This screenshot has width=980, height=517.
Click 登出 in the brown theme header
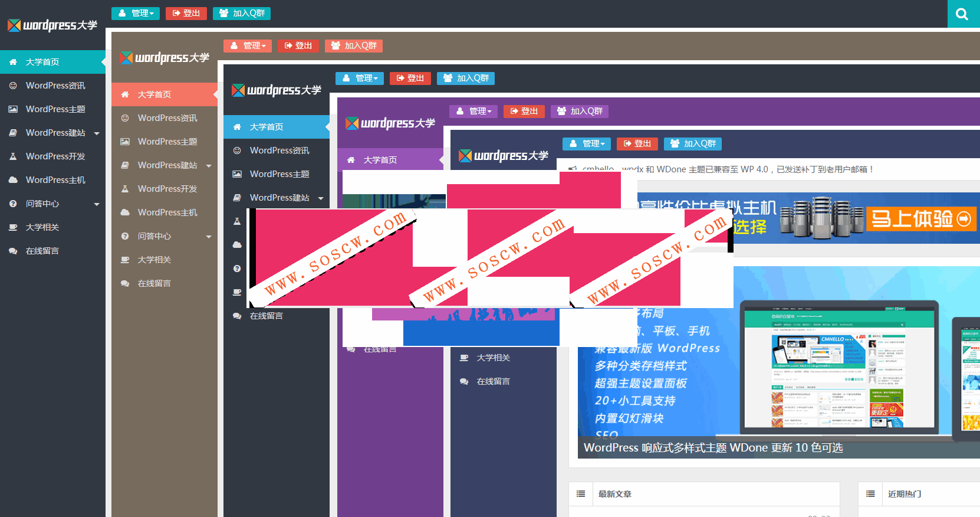pos(298,45)
